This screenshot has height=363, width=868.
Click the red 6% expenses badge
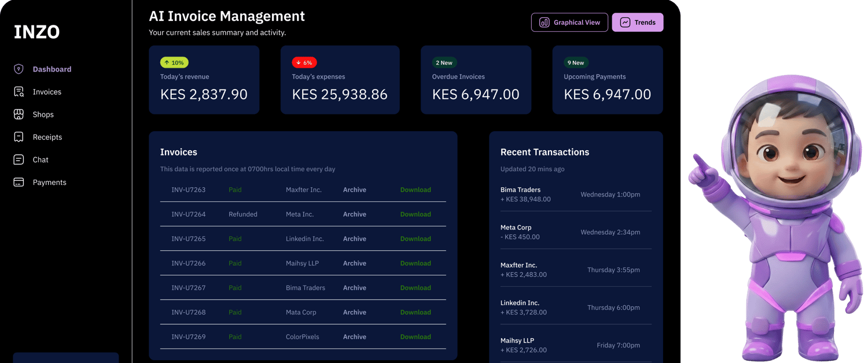click(304, 62)
